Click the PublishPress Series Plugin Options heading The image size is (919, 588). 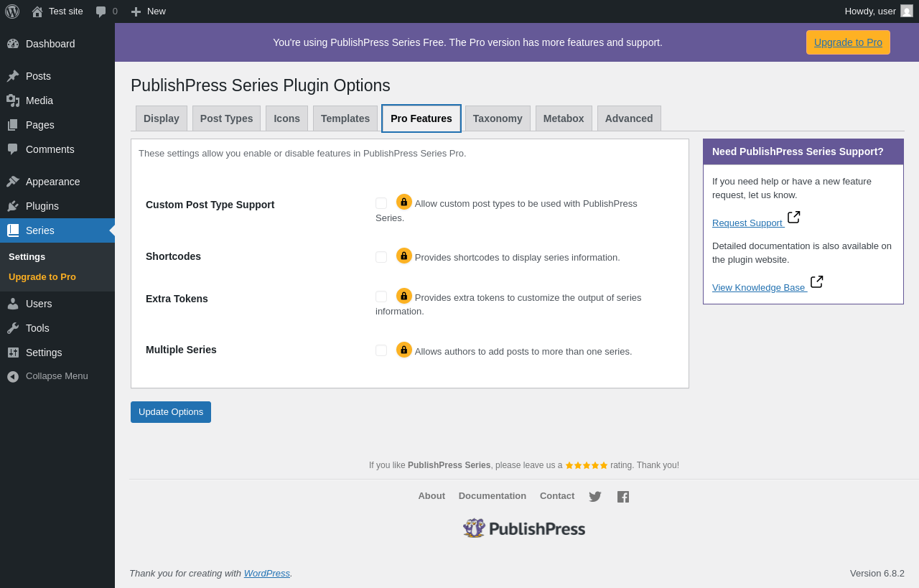click(x=261, y=85)
